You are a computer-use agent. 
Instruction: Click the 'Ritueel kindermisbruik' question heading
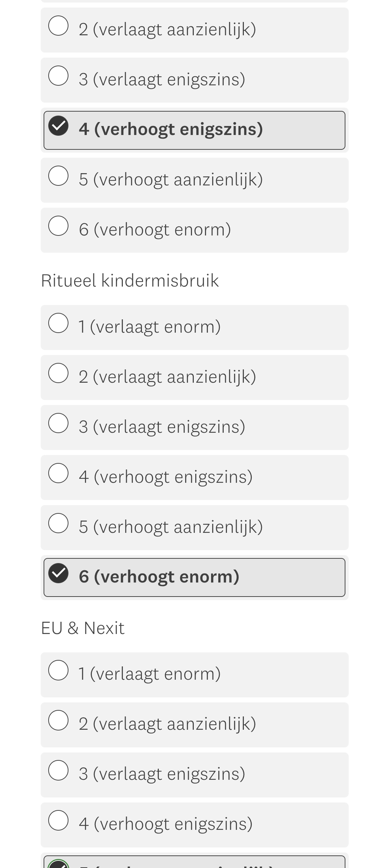pyautogui.click(x=130, y=280)
